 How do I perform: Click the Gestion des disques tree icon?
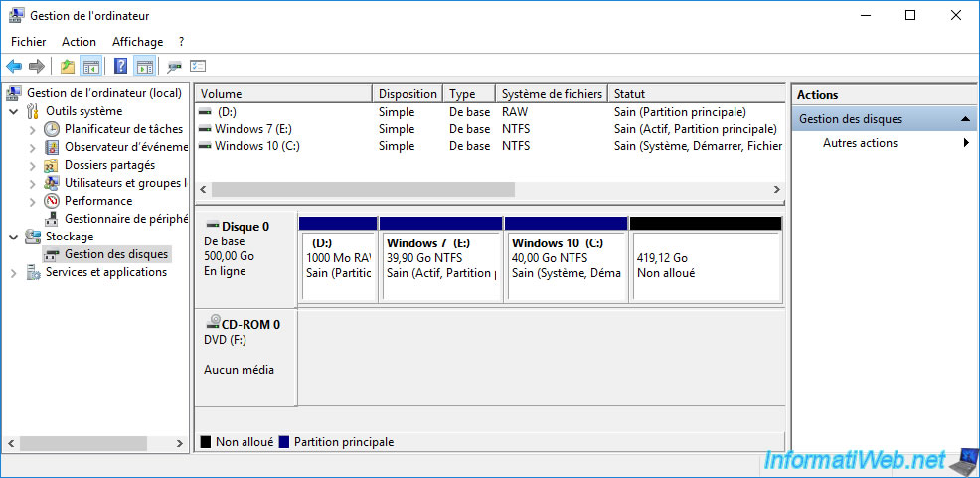(x=52, y=255)
